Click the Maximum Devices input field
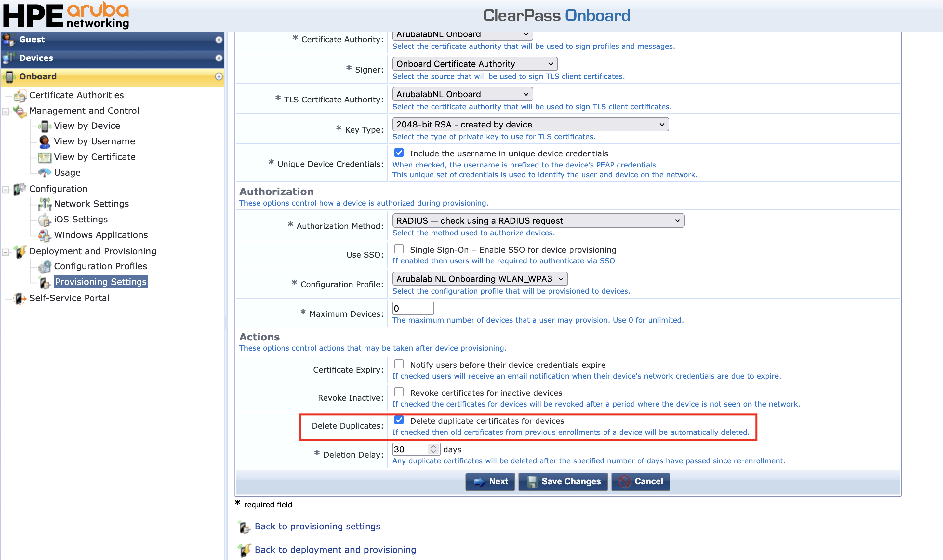The height and width of the screenshot is (560, 943). coord(413,308)
